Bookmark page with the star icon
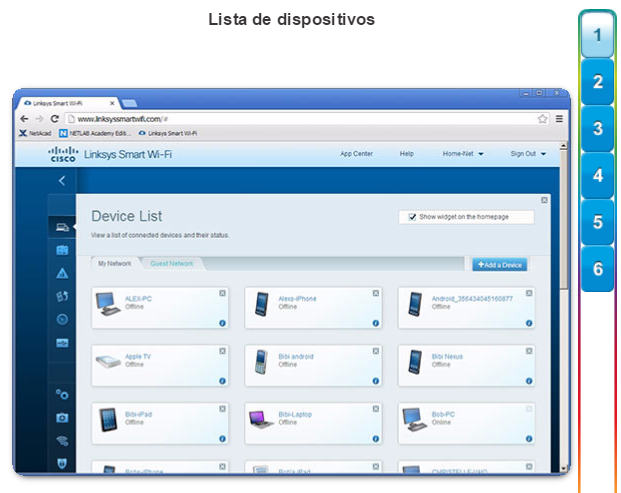The height and width of the screenshot is (493, 621). (x=542, y=119)
